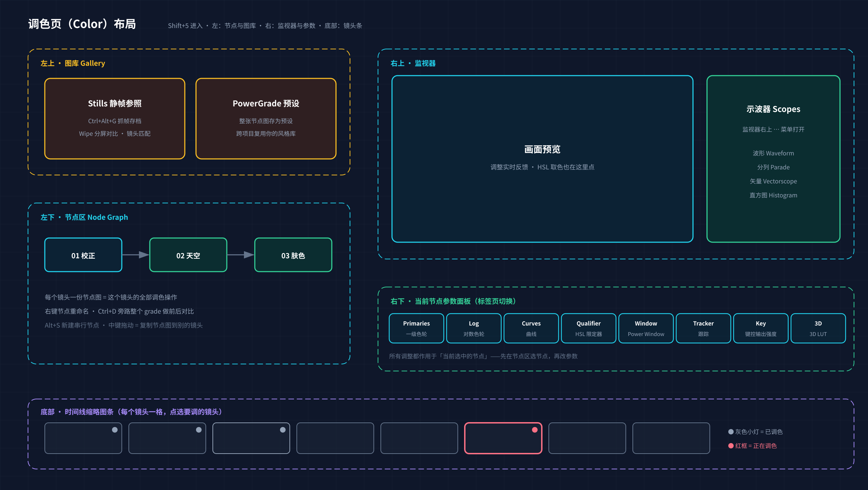
Task: Click the Ctrl+Alt+G 抓帧存档 text
Action: [x=115, y=121]
